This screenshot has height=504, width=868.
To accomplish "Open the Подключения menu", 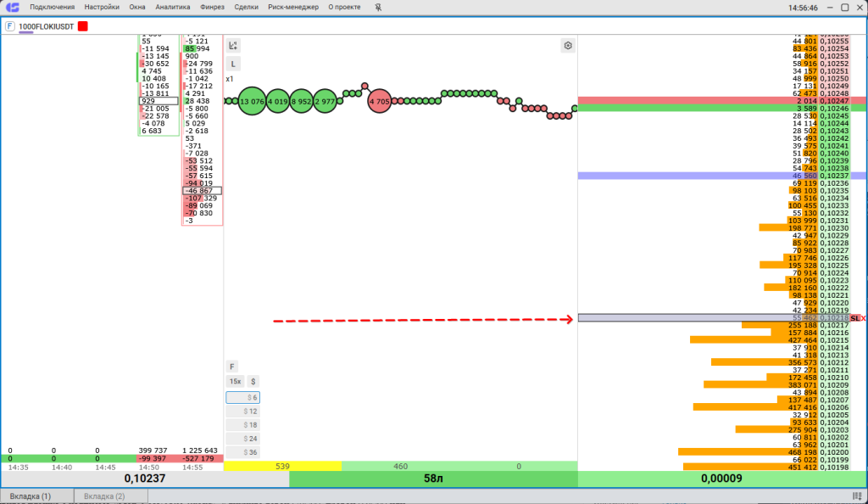I will (x=52, y=7).
